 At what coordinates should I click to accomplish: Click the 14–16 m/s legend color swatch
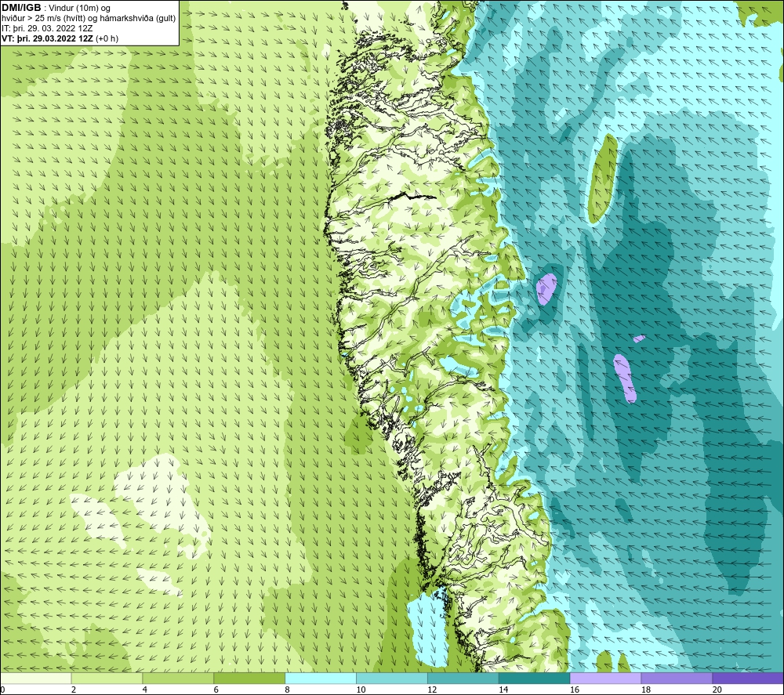tap(534, 678)
